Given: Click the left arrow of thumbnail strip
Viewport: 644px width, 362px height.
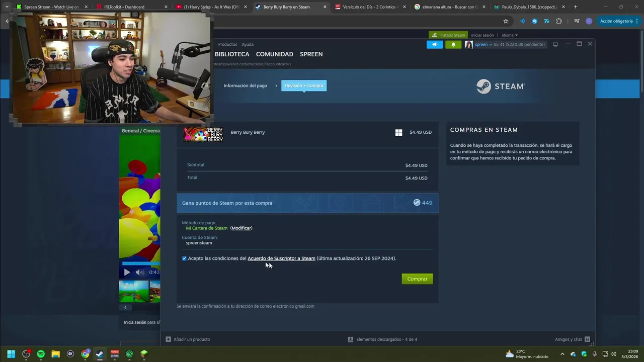Looking at the screenshot, I should click(125, 307).
